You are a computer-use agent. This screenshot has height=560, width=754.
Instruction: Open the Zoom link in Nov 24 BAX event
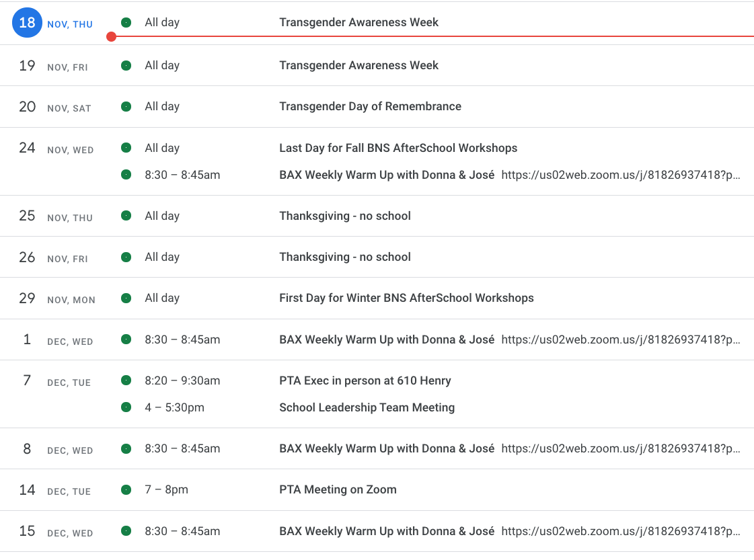click(620, 175)
